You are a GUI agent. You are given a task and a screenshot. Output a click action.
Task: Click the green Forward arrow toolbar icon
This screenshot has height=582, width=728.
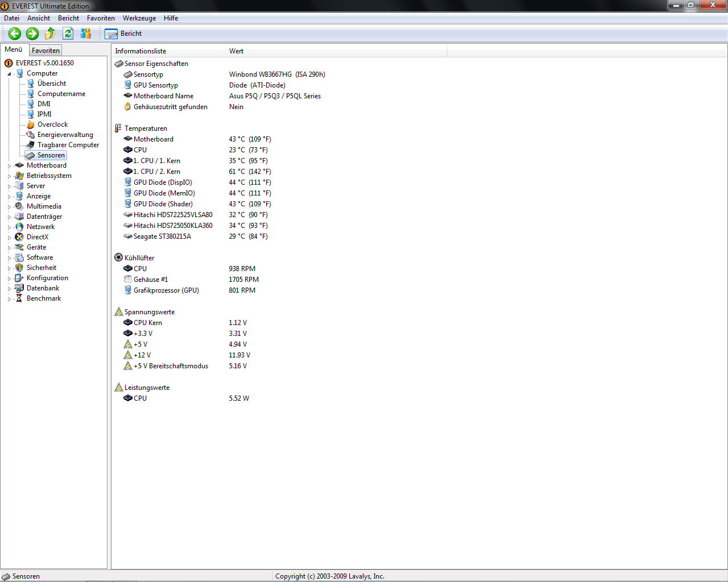coord(32,34)
